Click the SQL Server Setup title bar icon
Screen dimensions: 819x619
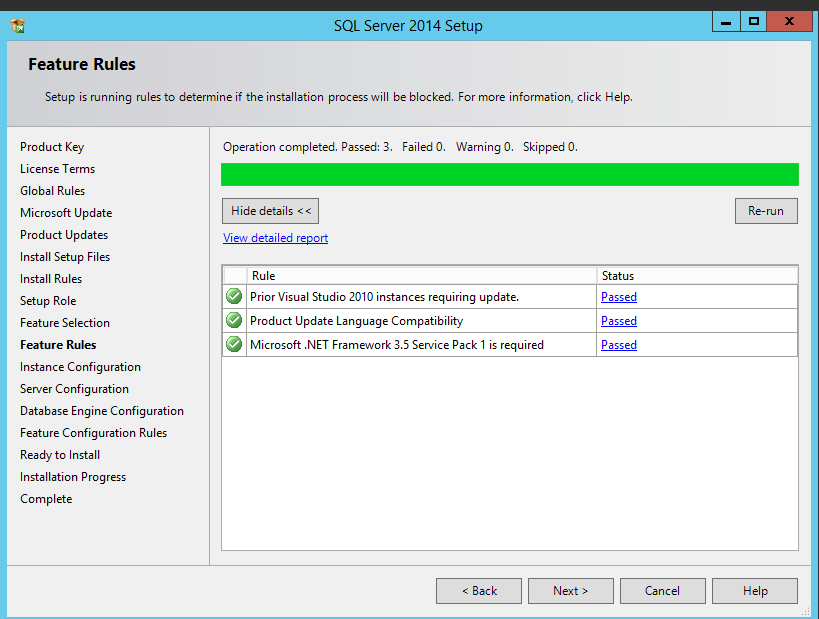click(x=18, y=25)
